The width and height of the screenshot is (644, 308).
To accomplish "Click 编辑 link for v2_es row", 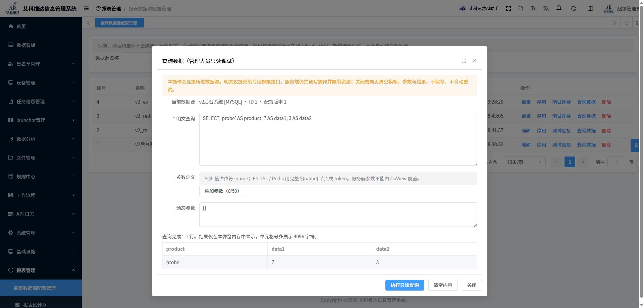I will point(526,102).
